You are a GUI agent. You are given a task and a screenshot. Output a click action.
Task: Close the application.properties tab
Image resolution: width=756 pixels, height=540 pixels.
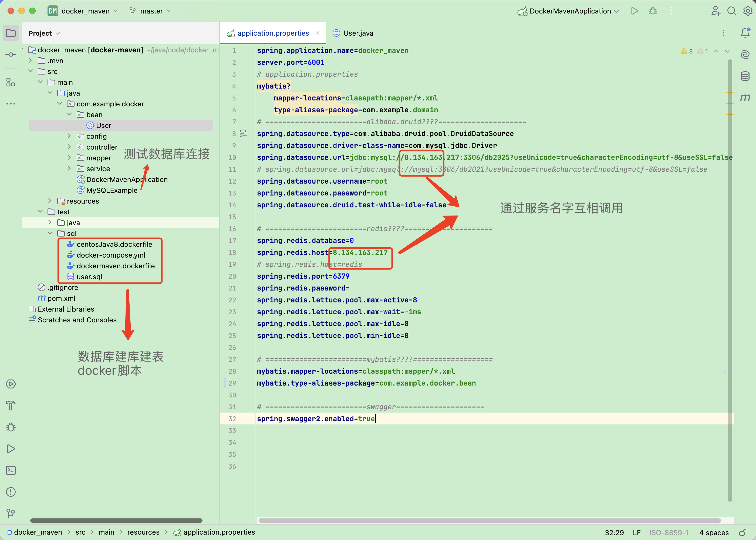click(318, 33)
